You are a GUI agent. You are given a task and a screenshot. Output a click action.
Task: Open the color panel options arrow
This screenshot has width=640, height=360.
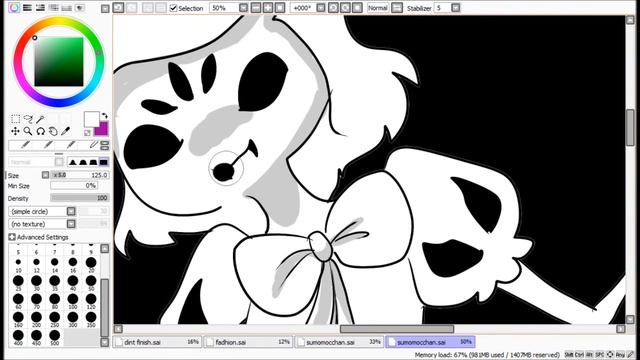pos(105,9)
